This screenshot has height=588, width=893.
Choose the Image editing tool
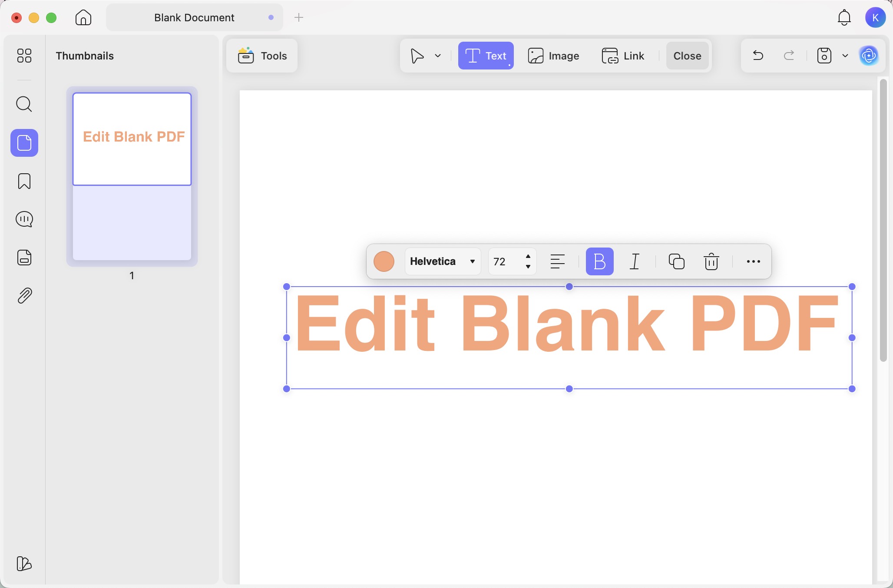(553, 56)
